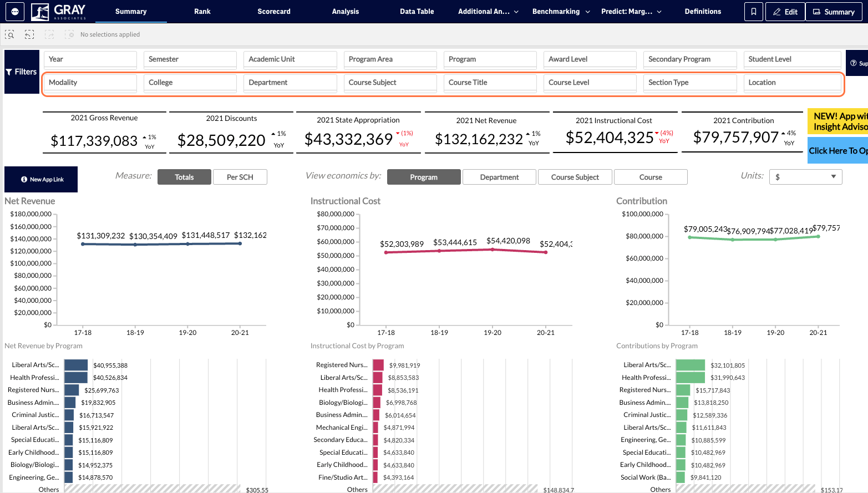Image resolution: width=868 pixels, height=493 pixels.
Task: Click the Edit sheet button
Action: pyautogui.click(x=785, y=12)
